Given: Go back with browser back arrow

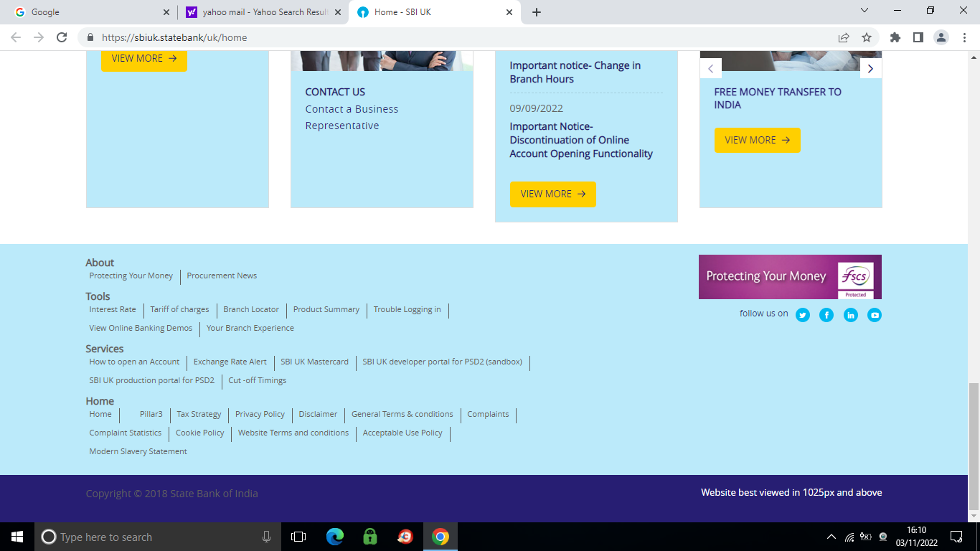Looking at the screenshot, I should point(16,37).
